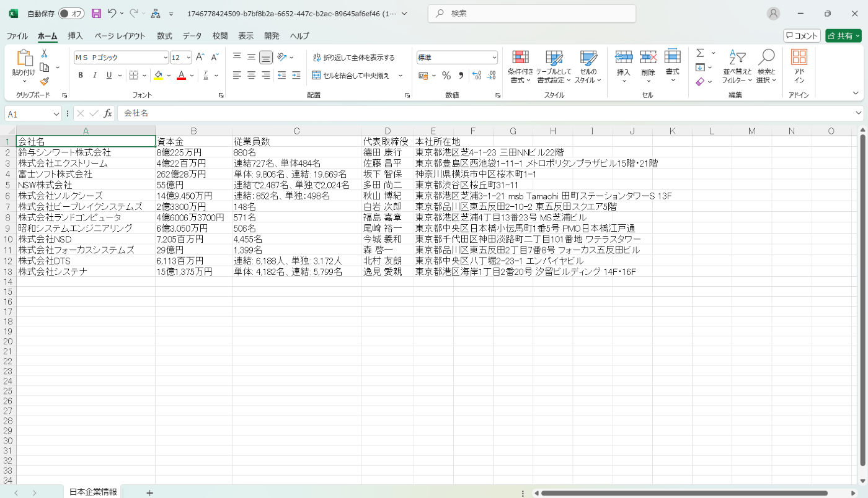The width and height of the screenshot is (868, 498).
Task: Click the Format (書式) cells icon
Action: click(x=672, y=58)
